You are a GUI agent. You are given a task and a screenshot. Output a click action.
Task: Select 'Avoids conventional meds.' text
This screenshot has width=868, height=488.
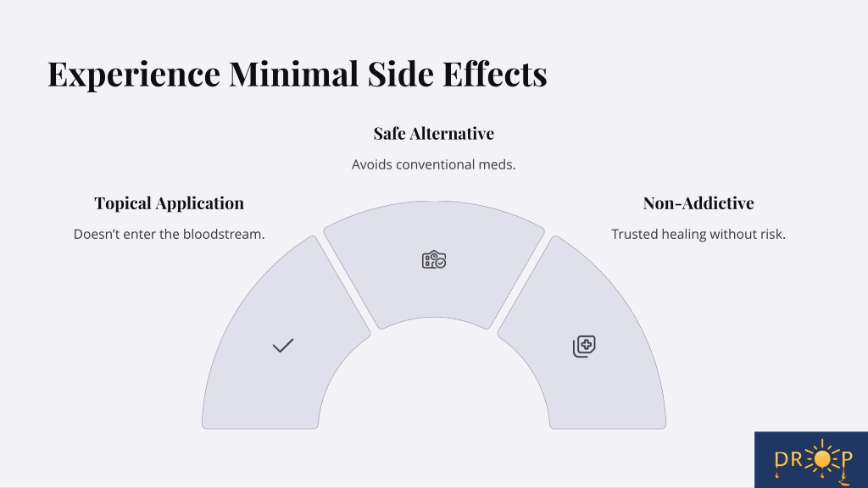pos(433,164)
